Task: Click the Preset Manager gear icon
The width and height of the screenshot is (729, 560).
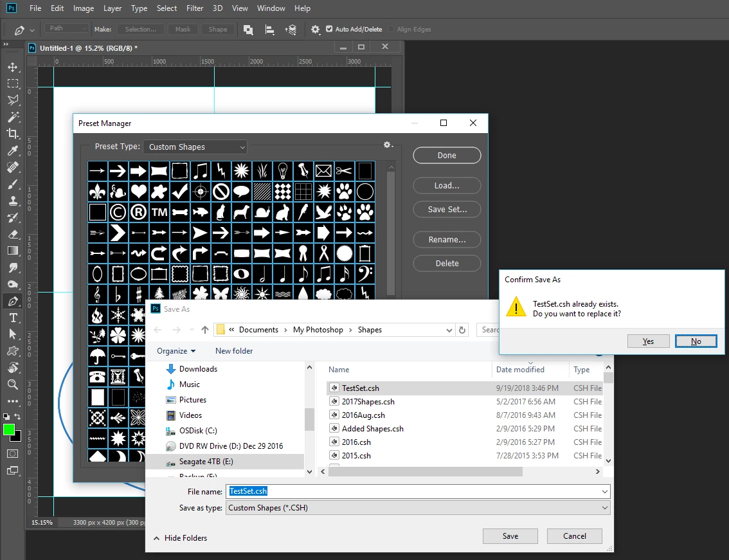Action: point(388,145)
